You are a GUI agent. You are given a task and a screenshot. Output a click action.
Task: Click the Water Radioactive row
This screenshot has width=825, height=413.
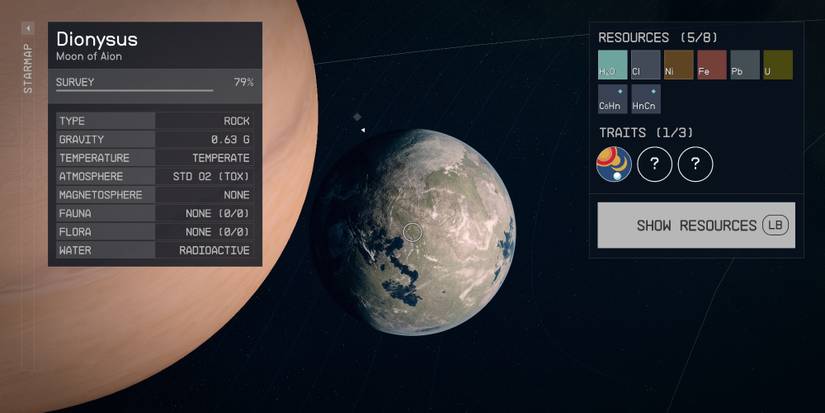point(154,250)
